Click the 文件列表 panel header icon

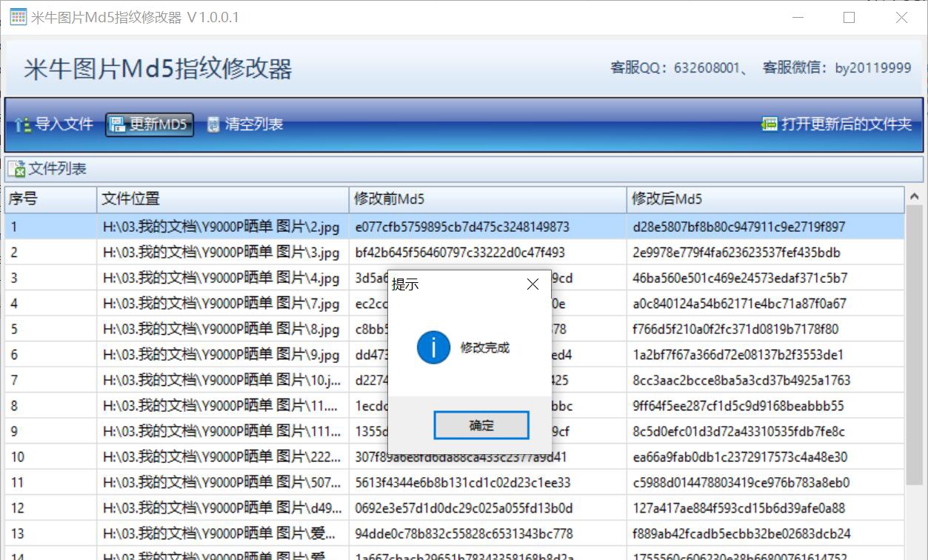pos(17,168)
